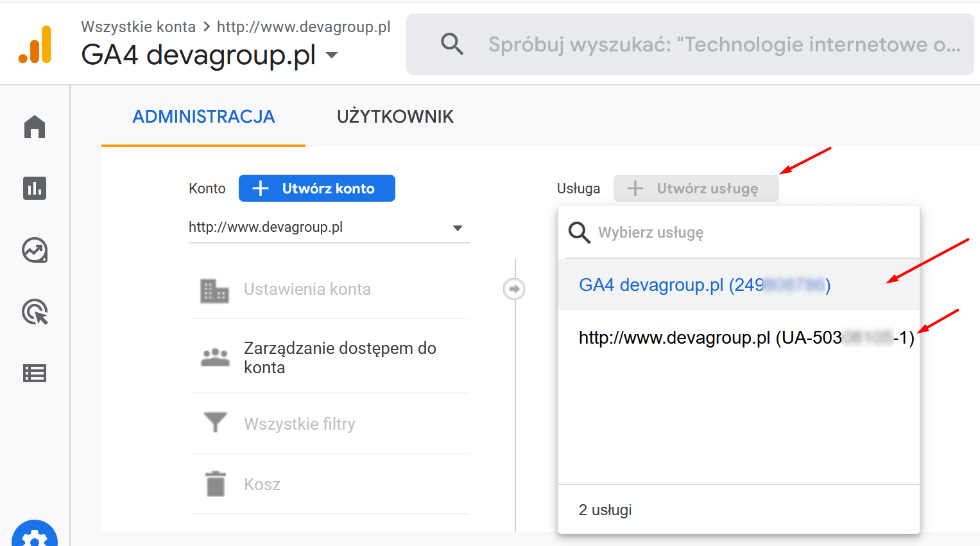Select the GA4 devagroup.pl property
Screen dimensions: 980x546
[x=739, y=285]
